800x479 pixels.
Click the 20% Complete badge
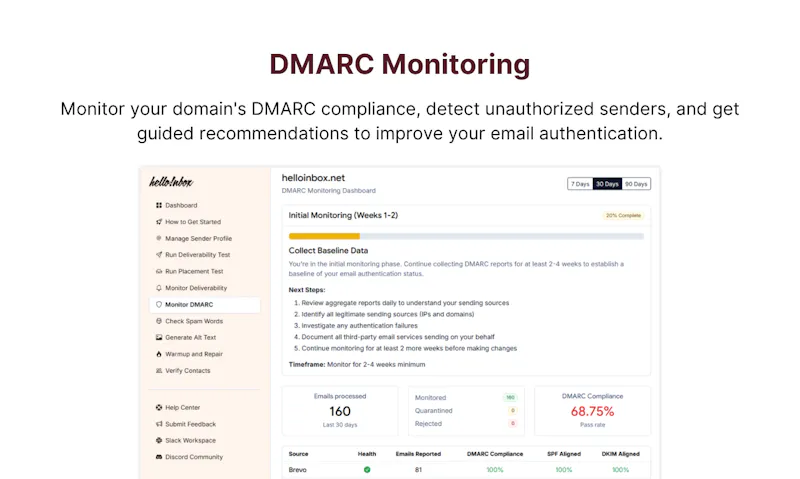point(623,215)
